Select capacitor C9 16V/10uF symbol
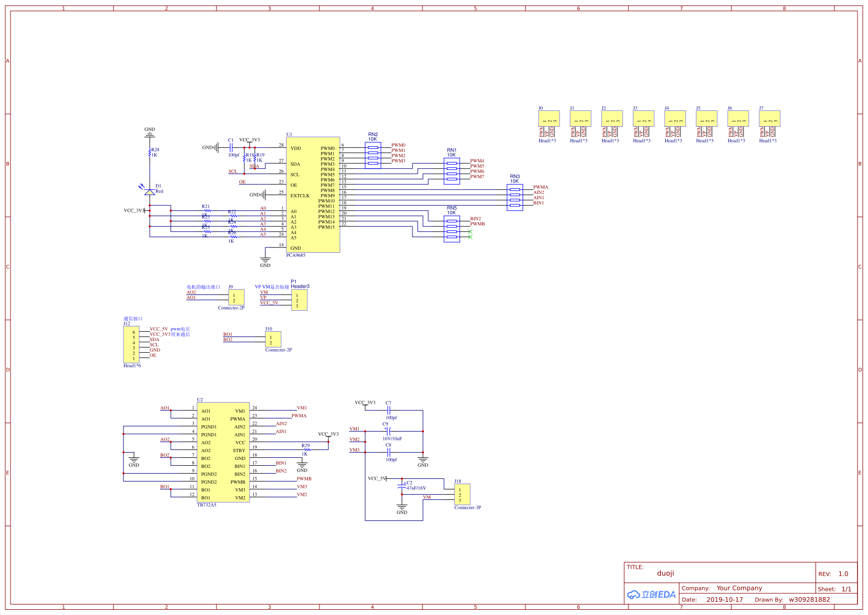The height and width of the screenshot is (615, 868). click(x=389, y=431)
